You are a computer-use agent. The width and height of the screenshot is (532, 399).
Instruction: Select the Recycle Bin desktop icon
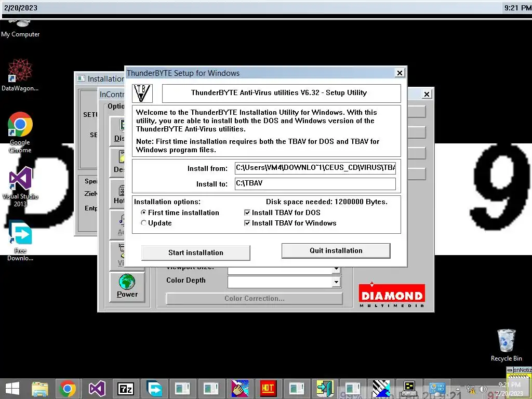[506, 345]
